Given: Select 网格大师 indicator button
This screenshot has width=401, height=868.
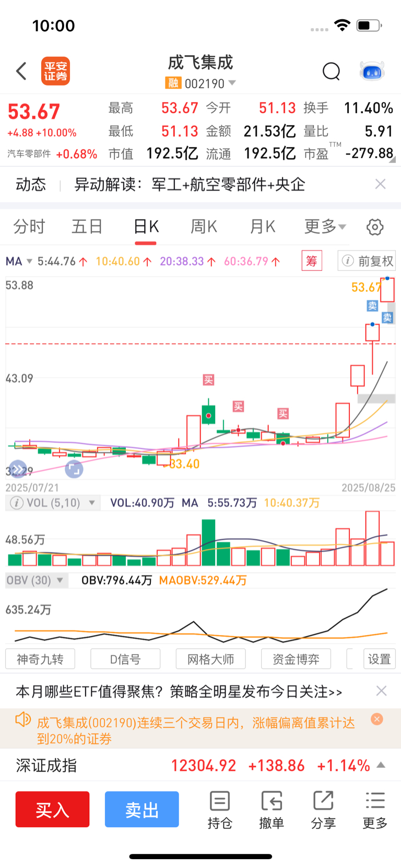Looking at the screenshot, I should pos(211,659).
